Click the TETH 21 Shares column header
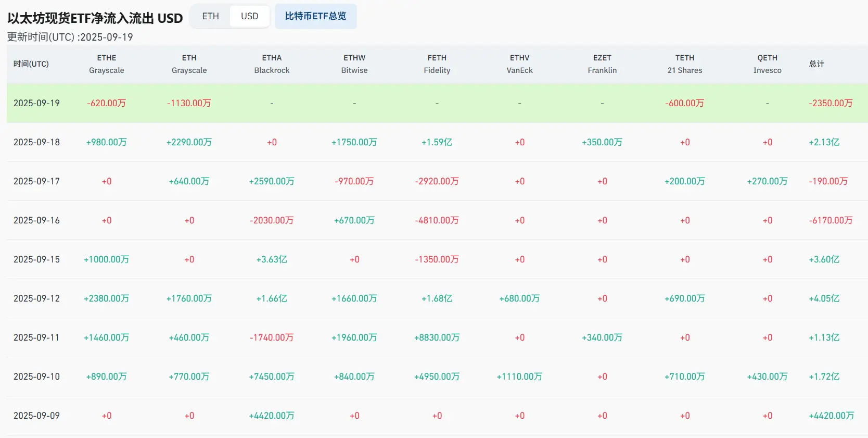This screenshot has width=868, height=438. pos(685,64)
